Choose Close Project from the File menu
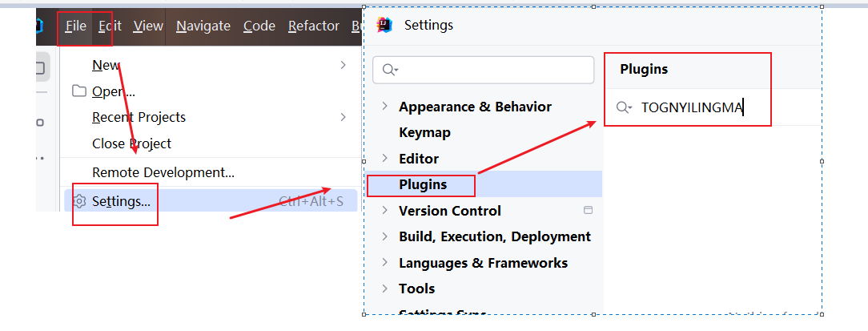The image size is (868, 331). click(x=131, y=143)
